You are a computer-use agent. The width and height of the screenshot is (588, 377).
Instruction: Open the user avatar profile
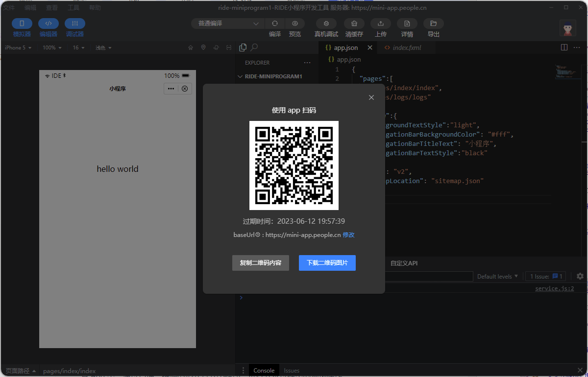pyautogui.click(x=567, y=28)
